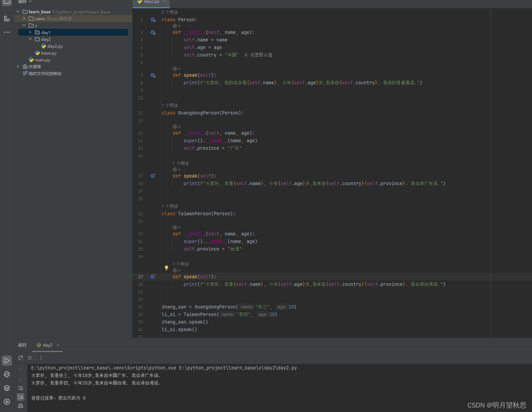Click 'self.province = "广东"' line
Screen dimensions: 532x412
click(x=212, y=148)
